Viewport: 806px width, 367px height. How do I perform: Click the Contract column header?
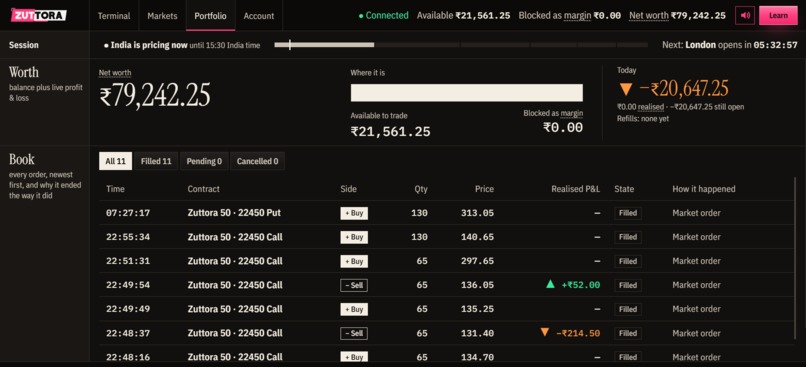pos(204,189)
